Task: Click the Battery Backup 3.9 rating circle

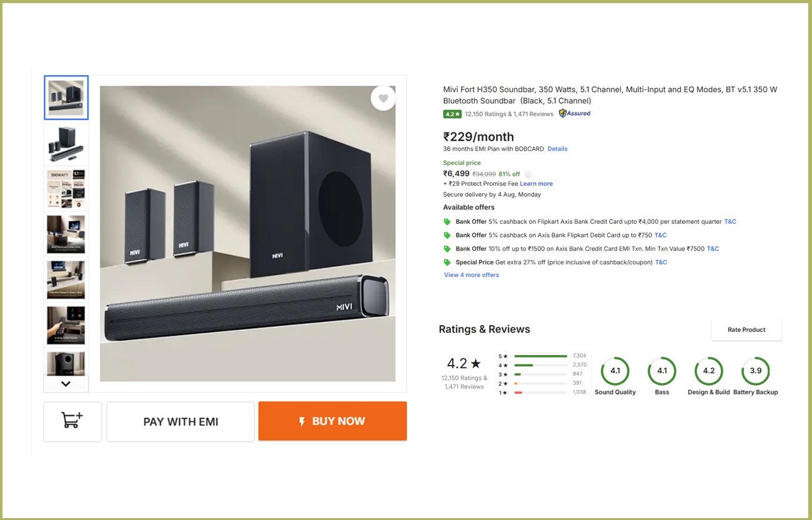Action: 756,371
